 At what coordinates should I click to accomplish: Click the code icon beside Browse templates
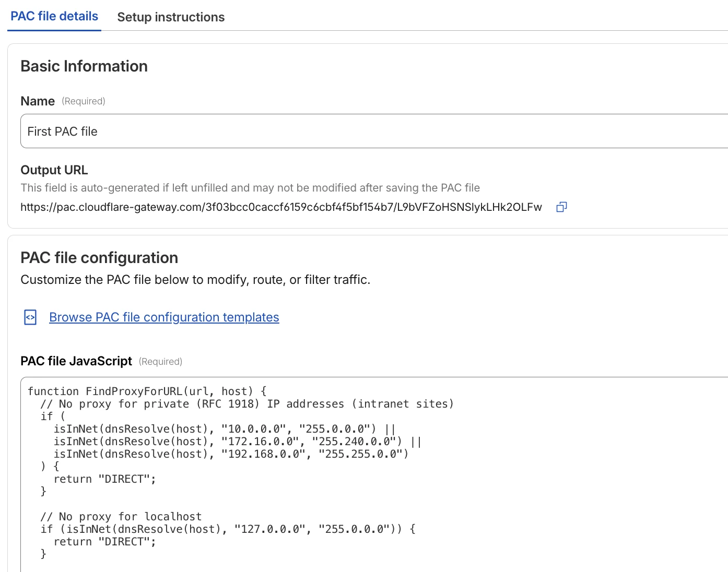pos(31,317)
